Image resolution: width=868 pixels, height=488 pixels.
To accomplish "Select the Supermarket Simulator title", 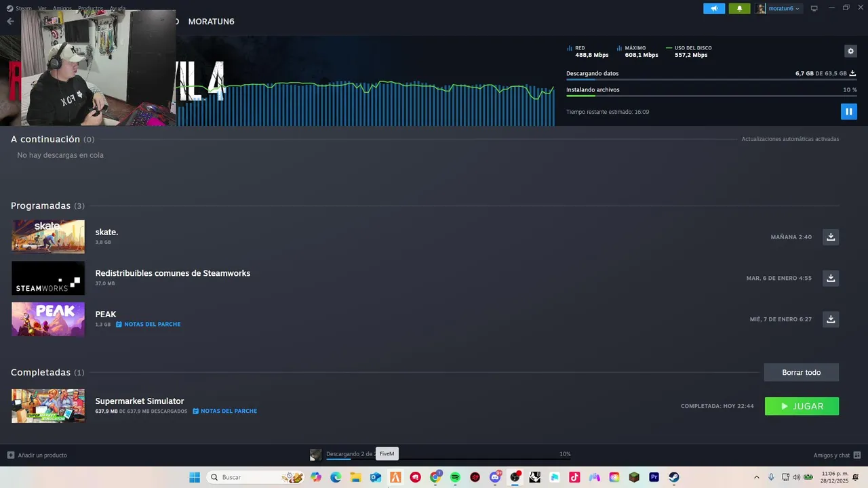I will click(x=140, y=401).
